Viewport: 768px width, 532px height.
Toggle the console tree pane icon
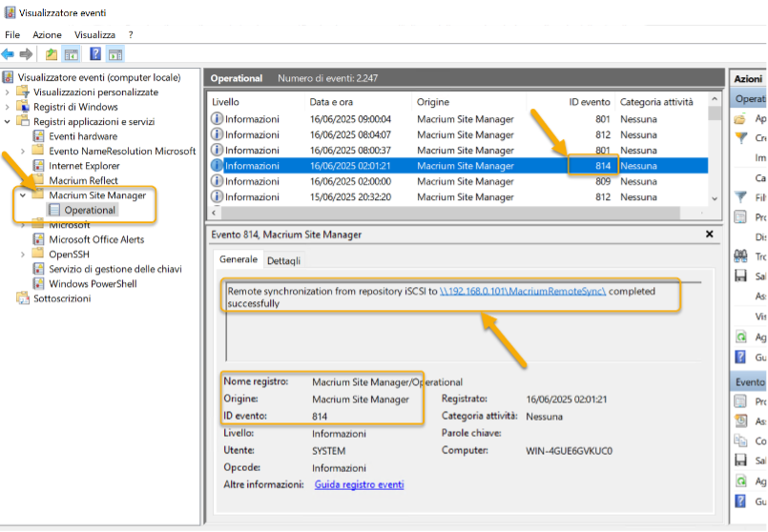pos(72,53)
